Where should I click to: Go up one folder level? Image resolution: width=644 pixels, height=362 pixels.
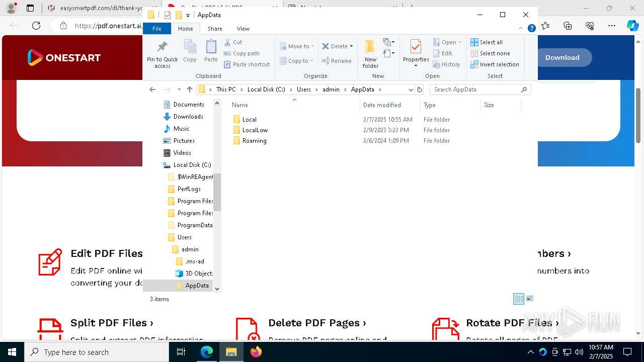tap(189, 89)
